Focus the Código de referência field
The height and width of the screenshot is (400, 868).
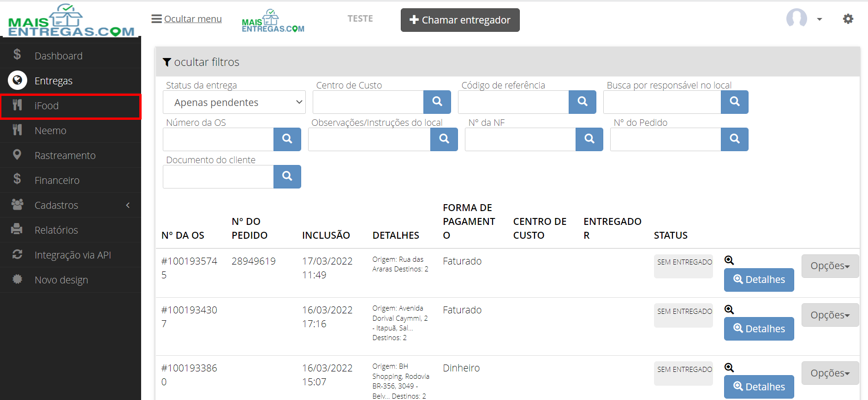tap(513, 102)
